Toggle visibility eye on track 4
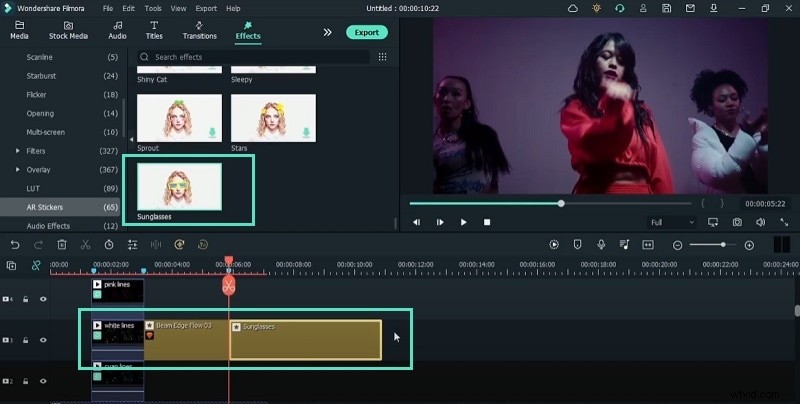This screenshot has width=800, height=404. pos(43,299)
